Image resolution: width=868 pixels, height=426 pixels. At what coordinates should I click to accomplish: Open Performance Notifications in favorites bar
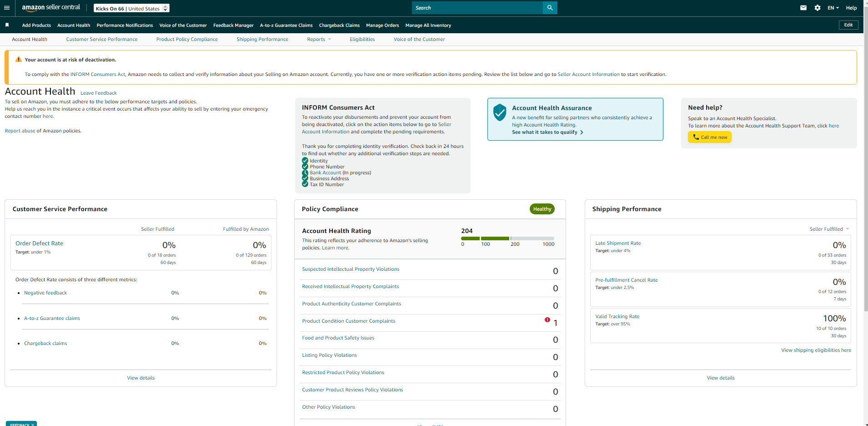coord(125,25)
